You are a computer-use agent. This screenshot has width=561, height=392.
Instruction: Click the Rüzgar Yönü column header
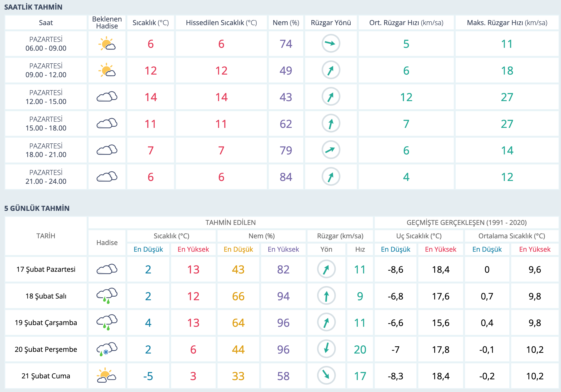[x=331, y=23]
